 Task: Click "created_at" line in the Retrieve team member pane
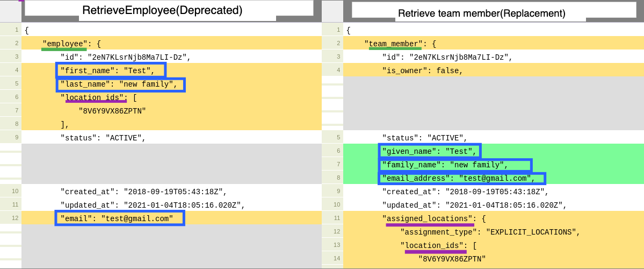(x=465, y=192)
